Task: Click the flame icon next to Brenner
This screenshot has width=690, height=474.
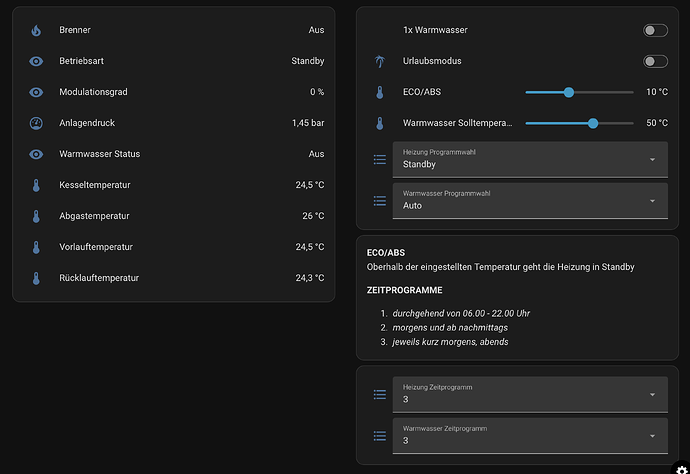Action: (36, 30)
